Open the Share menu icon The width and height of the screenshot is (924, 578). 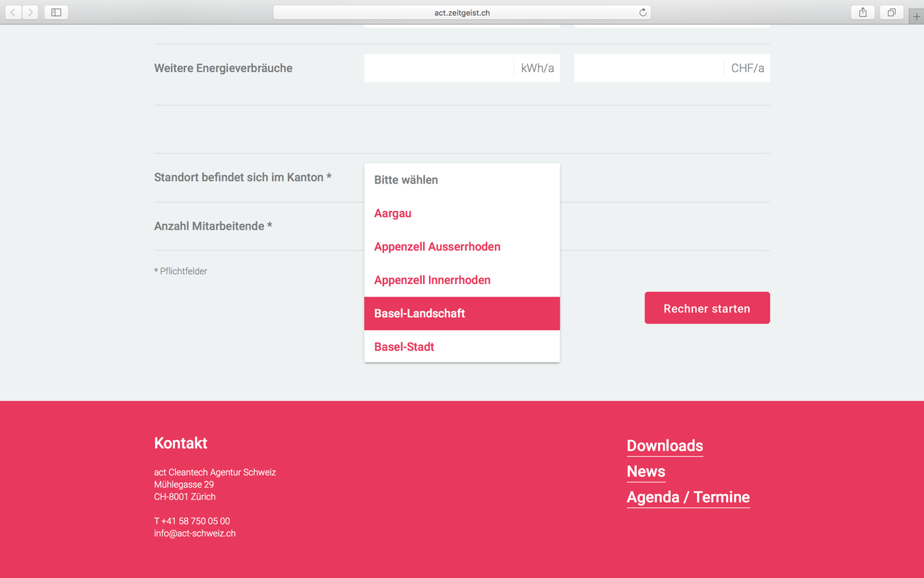pos(863,12)
